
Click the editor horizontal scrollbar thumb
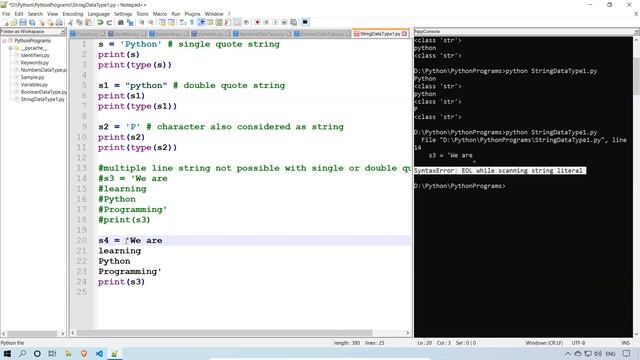click(224, 333)
